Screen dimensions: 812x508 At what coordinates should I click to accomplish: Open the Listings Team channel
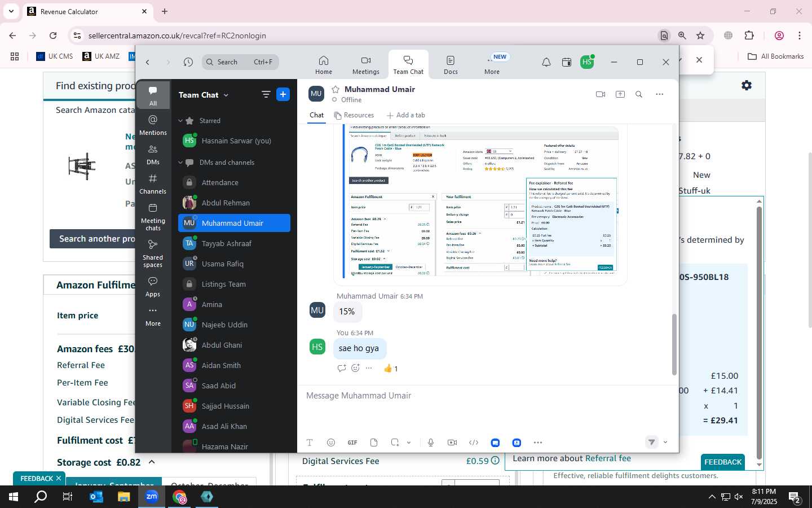pyautogui.click(x=234, y=284)
